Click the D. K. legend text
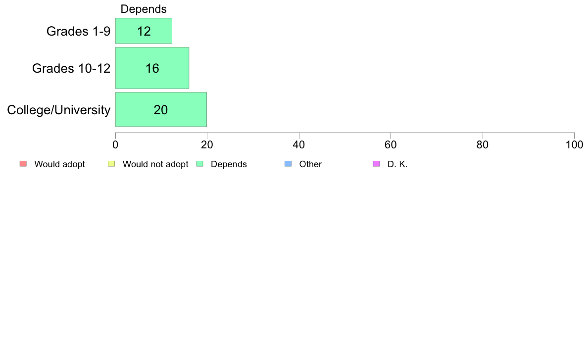 click(x=397, y=164)
